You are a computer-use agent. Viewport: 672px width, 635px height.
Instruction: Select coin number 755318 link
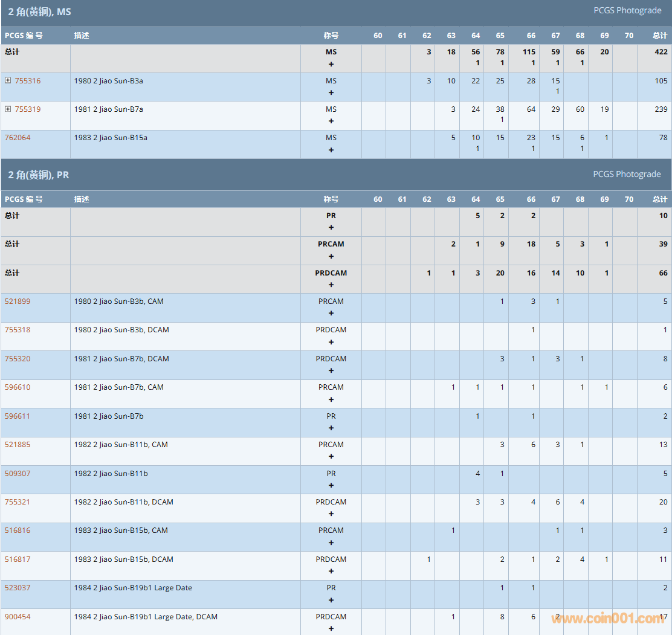tap(18, 329)
